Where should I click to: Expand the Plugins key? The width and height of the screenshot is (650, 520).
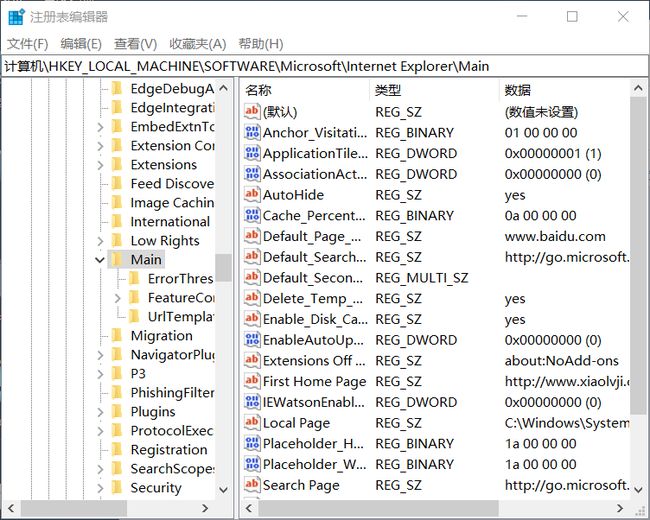tap(100, 412)
